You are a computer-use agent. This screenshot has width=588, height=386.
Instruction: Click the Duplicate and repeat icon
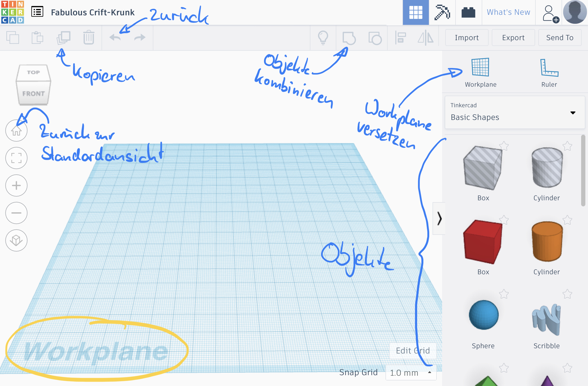(63, 38)
